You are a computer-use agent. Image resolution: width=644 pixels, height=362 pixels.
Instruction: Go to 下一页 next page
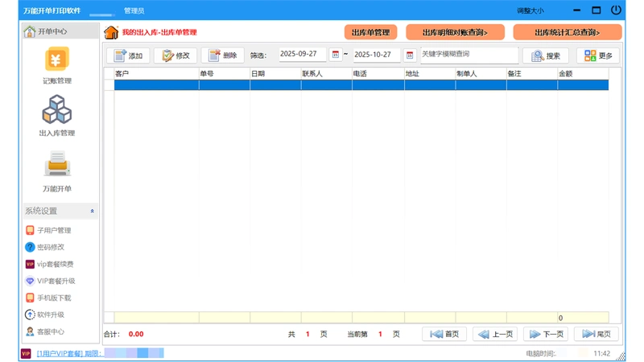(x=546, y=334)
